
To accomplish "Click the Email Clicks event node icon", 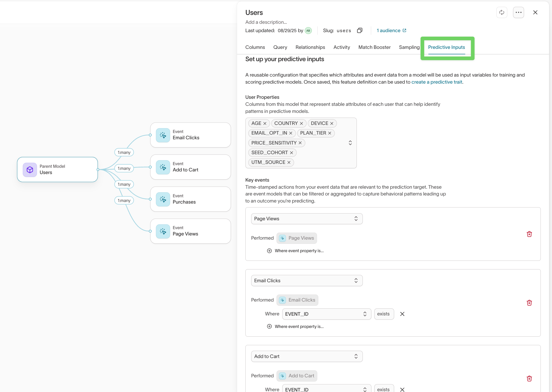I will tap(163, 135).
